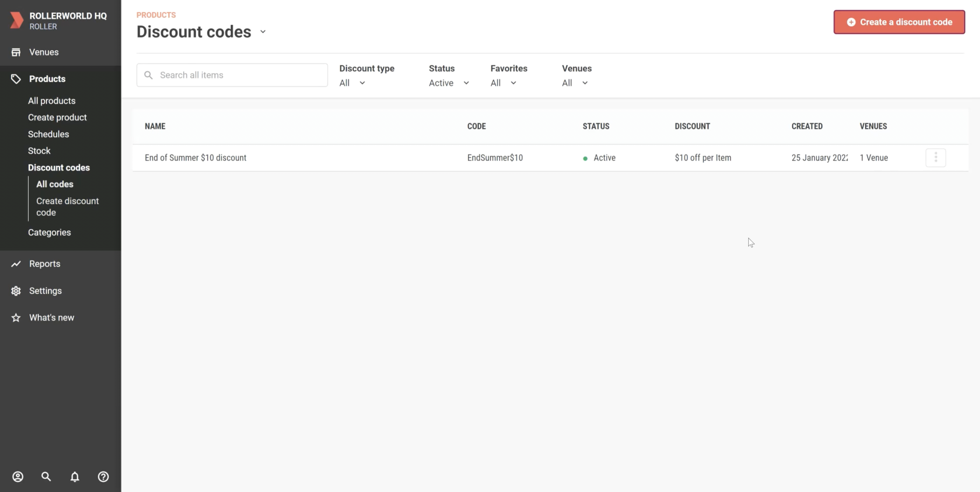Click the notifications bell icon
980x492 pixels.
[x=75, y=476]
